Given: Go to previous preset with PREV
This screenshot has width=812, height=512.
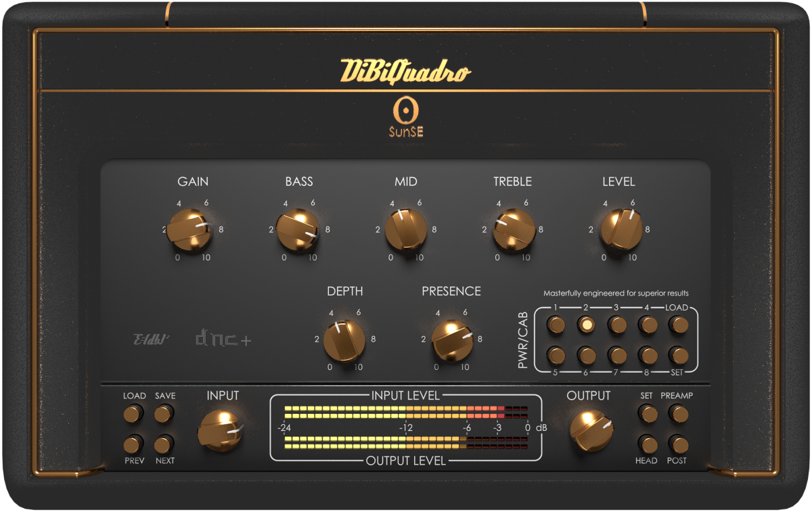Looking at the screenshot, I should (x=133, y=444).
